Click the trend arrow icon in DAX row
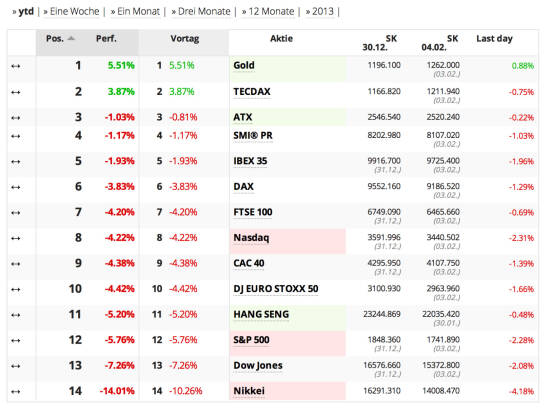This screenshot has width=550, height=414. coord(15,187)
